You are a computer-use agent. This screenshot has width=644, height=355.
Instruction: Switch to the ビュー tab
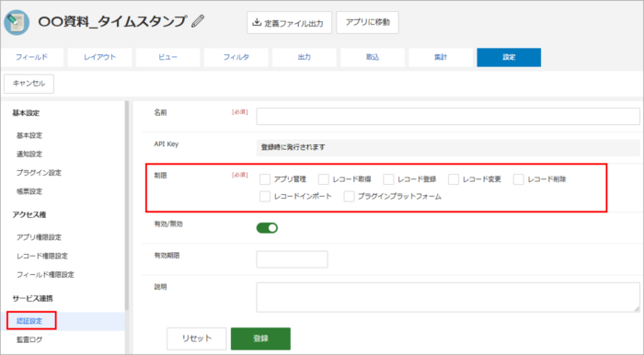(x=168, y=57)
